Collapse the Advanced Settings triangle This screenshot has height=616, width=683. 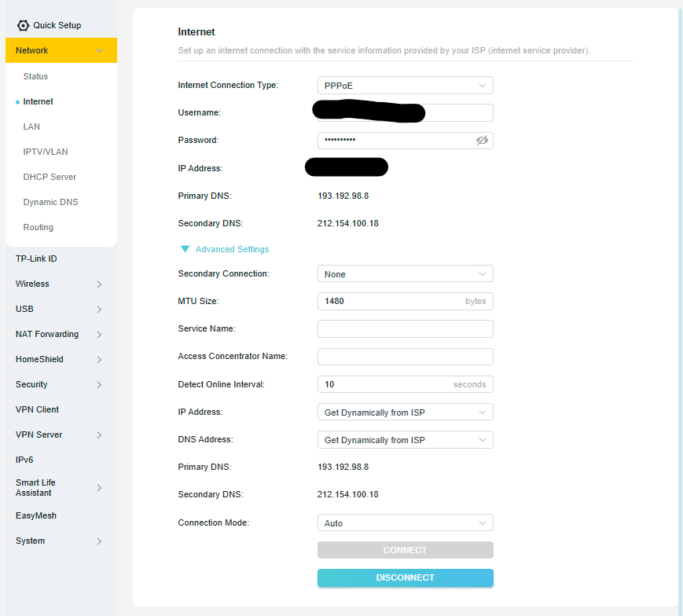185,249
